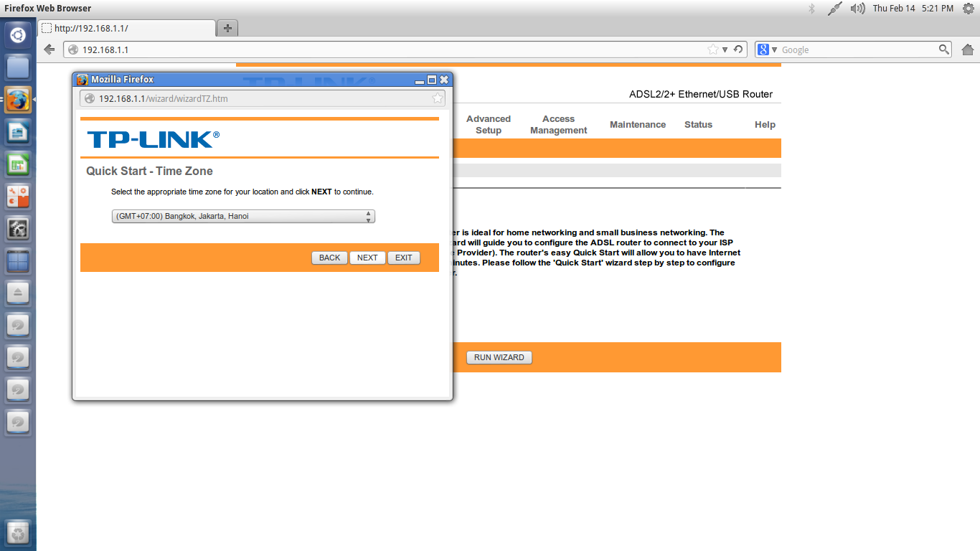Open the Status menu

click(x=698, y=125)
